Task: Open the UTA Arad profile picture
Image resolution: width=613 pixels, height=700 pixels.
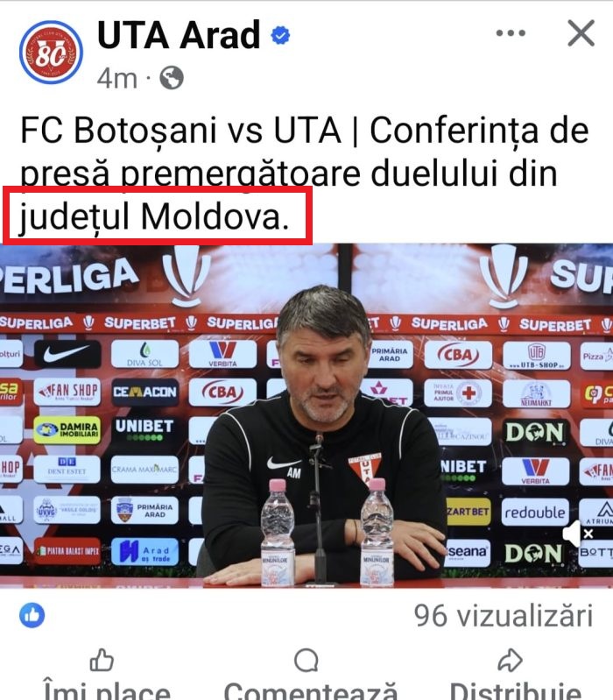Action: 51,53
